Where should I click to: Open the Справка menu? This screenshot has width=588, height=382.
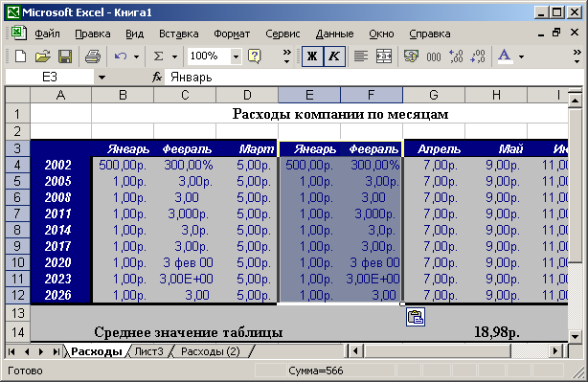pos(430,34)
